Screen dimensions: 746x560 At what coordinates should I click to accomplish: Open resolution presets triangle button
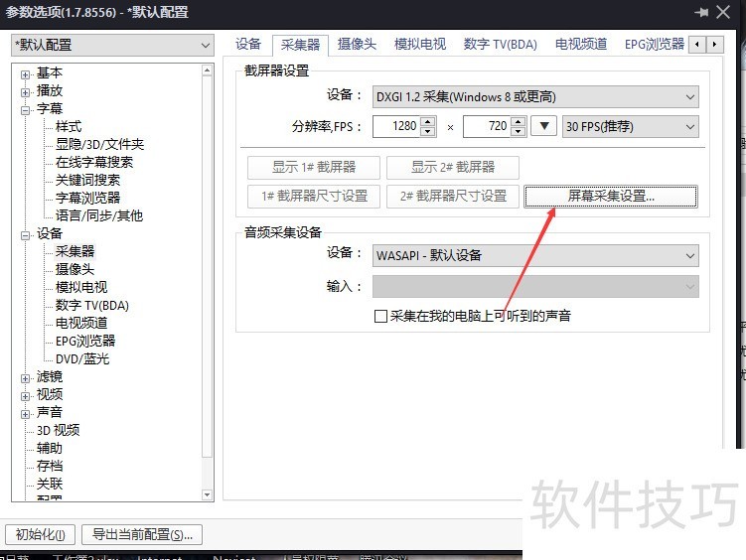tap(543, 127)
